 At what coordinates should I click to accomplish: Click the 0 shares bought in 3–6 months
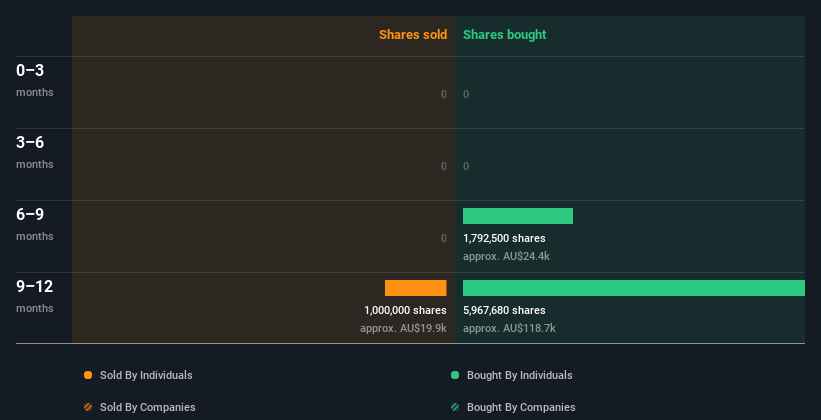tap(466, 166)
